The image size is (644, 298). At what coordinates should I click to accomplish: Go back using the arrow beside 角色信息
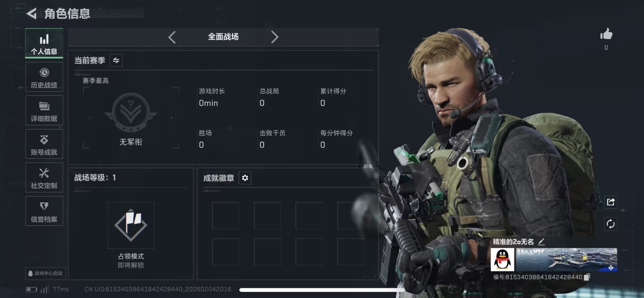coord(32,13)
